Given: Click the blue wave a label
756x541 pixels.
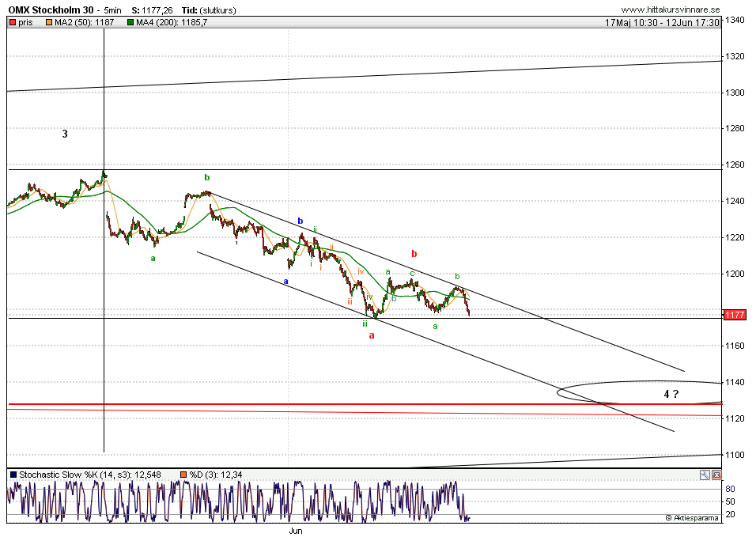Looking at the screenshot, I should pyautogui.click(x=286, y=281).
